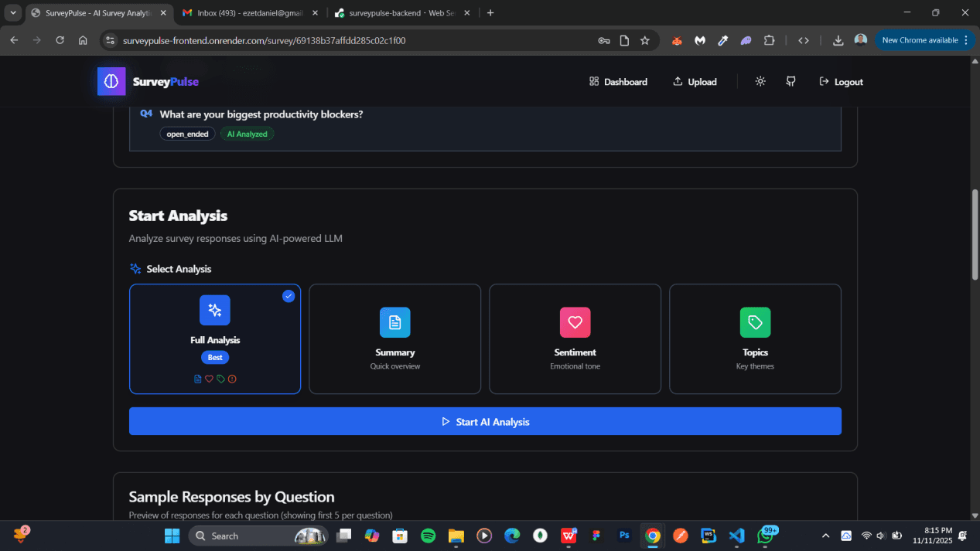Click the Select Analysis sparkle icon

pyautogui.click(x=135, y=269)
